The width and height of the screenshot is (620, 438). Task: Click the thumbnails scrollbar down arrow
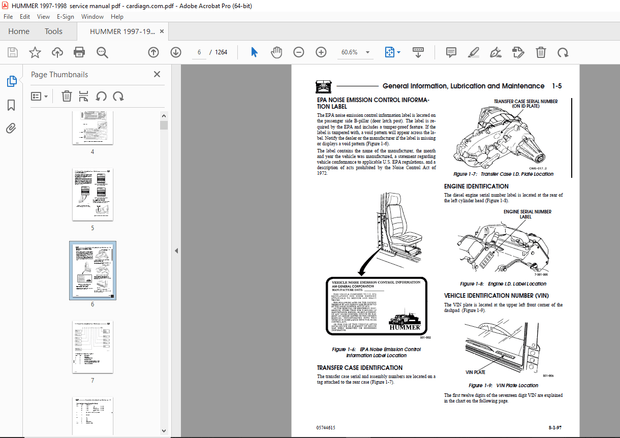coord(164,431)
